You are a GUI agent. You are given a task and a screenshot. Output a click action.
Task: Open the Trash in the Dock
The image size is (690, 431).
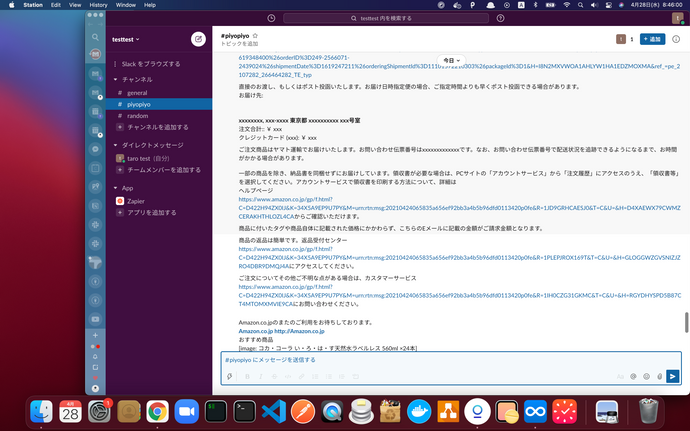tap(648, 411)
